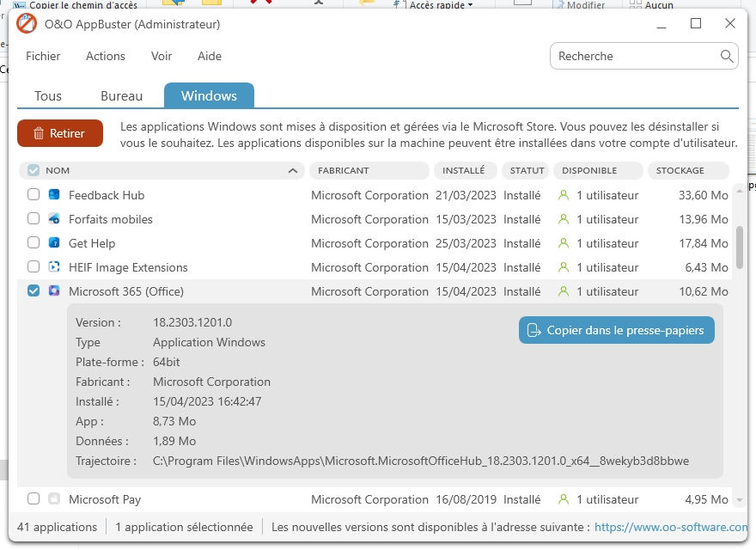The width and height of the screenshot is (756, 550).
Task: Check the Forfaits mobiles checkbox
Action: point(34,218)
